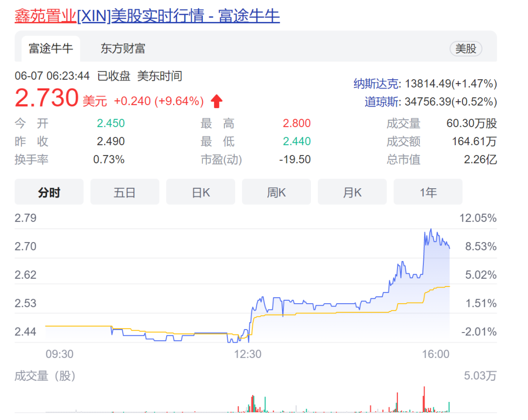528x420 pixels.
Task: Switch chart to 五日 view
Action: (x=125, y=192)
